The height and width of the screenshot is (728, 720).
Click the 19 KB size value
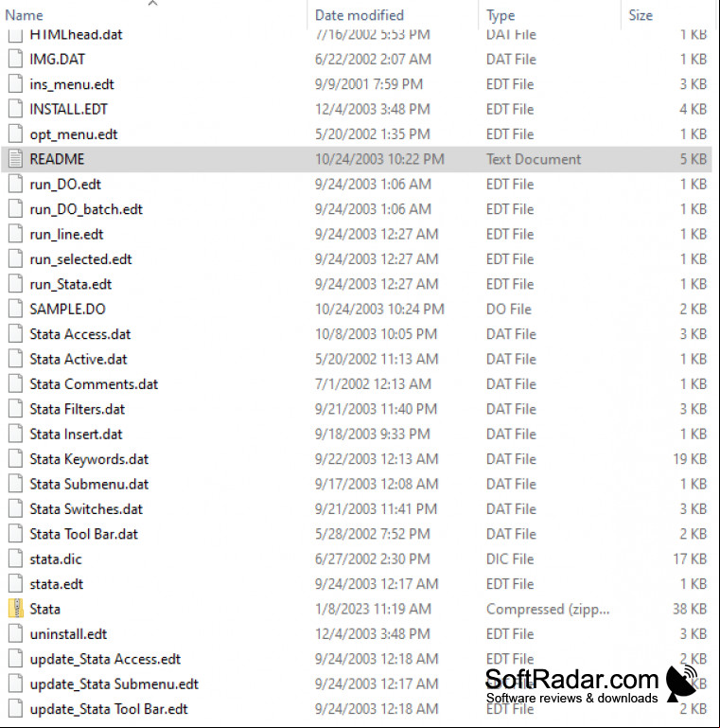tap(690, 459)
